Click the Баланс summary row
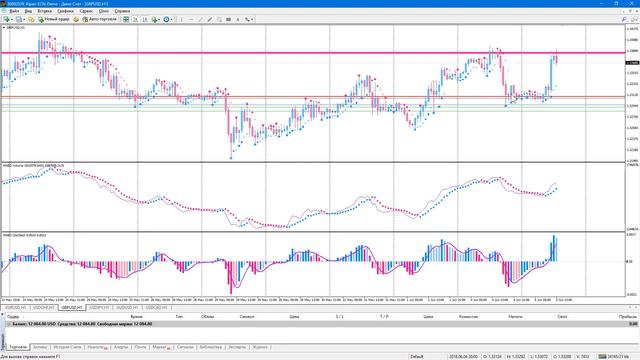This screenshot has height=360, width=640. [322, 324]
